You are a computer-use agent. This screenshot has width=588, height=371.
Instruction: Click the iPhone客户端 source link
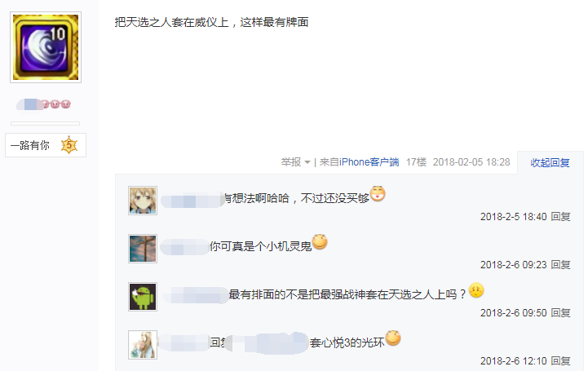pyautogui.click(x=369, y=162)
